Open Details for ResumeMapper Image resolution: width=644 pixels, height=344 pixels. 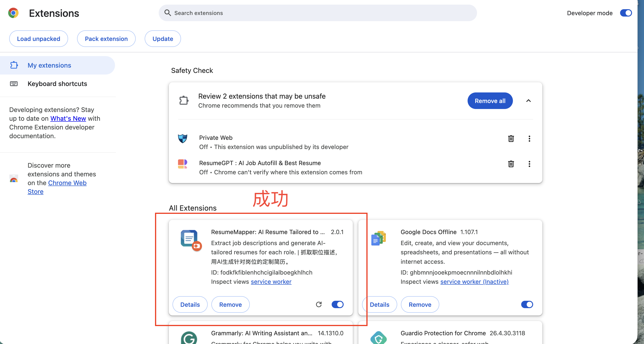190,304
